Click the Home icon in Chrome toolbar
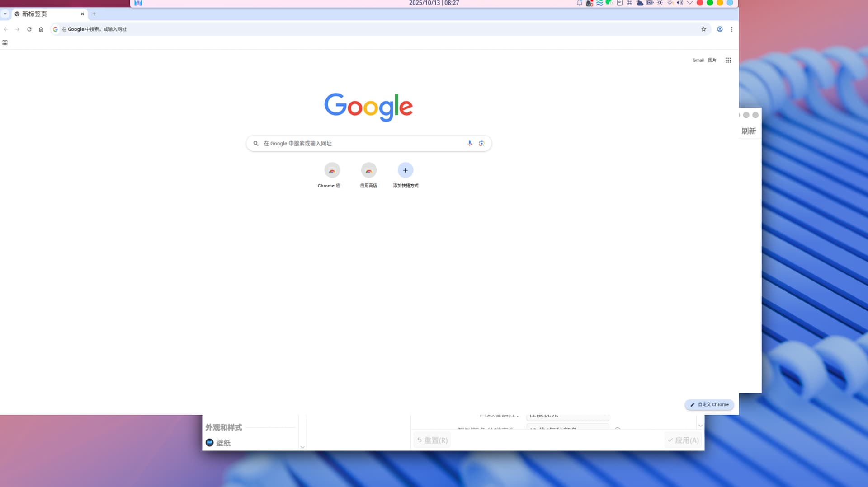868x487 pixels. [x=41, y=29]
